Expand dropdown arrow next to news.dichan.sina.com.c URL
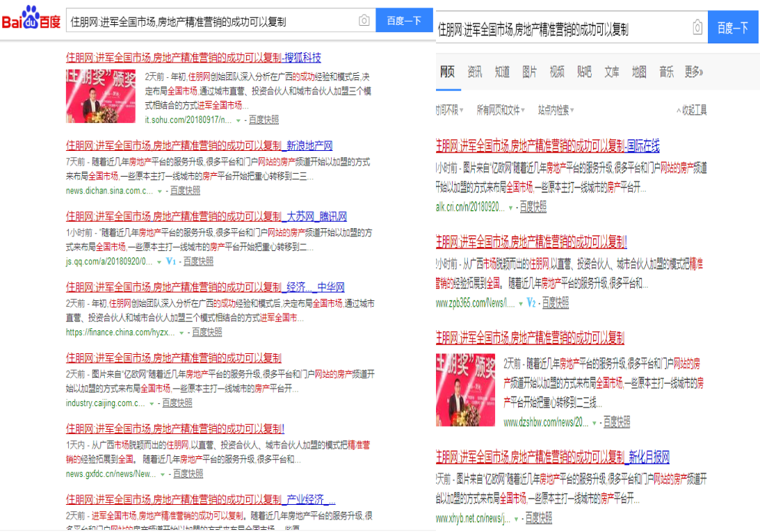 click(x=159, y=191)
